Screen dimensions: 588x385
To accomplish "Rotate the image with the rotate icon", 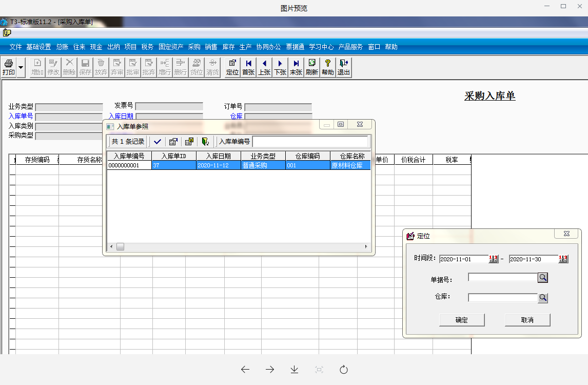I will tap(343, 370).
